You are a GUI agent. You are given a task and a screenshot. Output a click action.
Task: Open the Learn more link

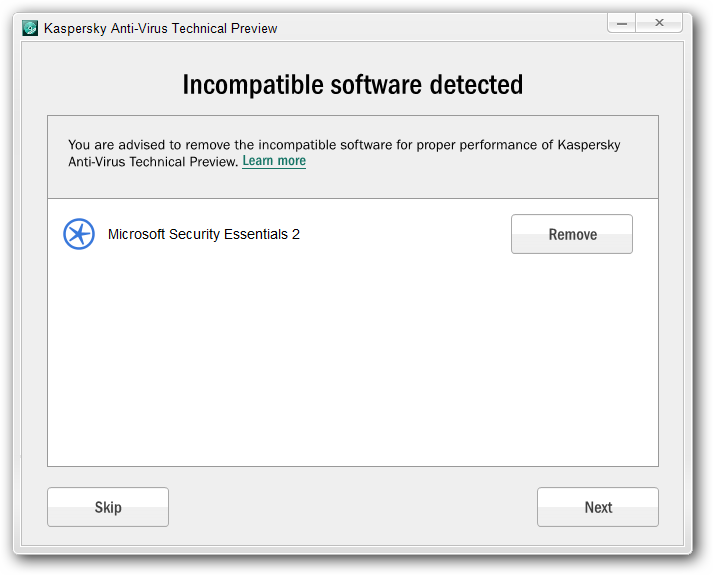coord(274,161)
